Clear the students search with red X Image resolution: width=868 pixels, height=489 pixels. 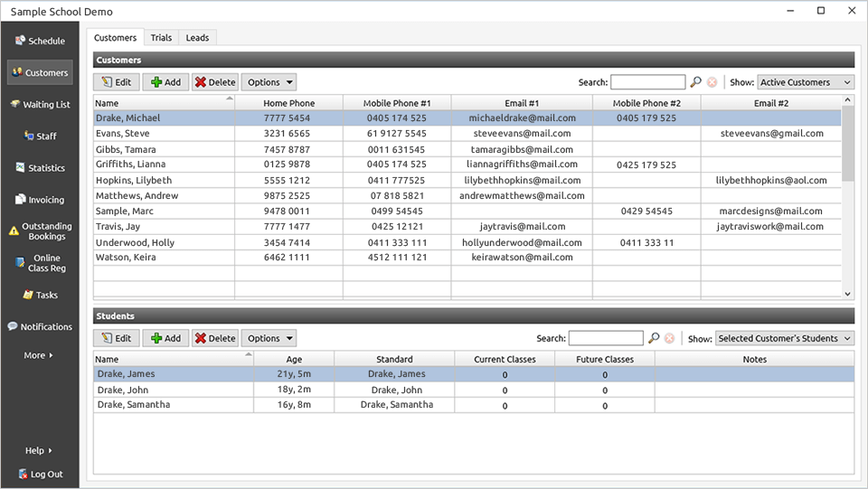[x=669, y=338]
